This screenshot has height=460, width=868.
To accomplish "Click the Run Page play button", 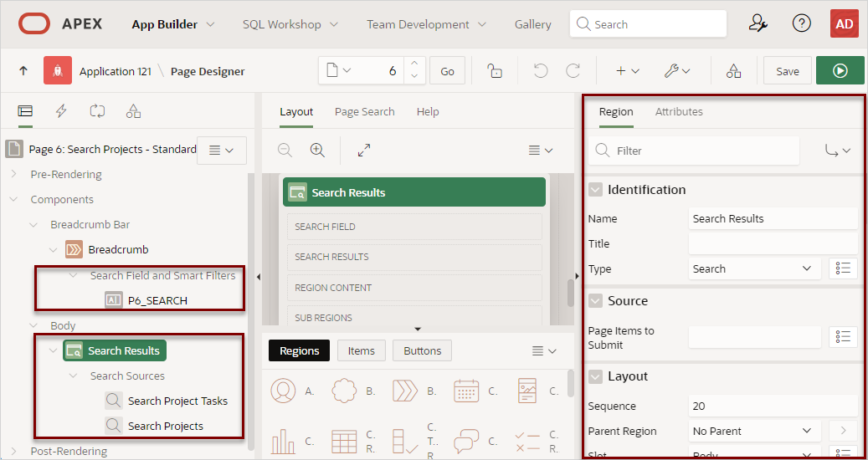I will (x=840, y=71).
